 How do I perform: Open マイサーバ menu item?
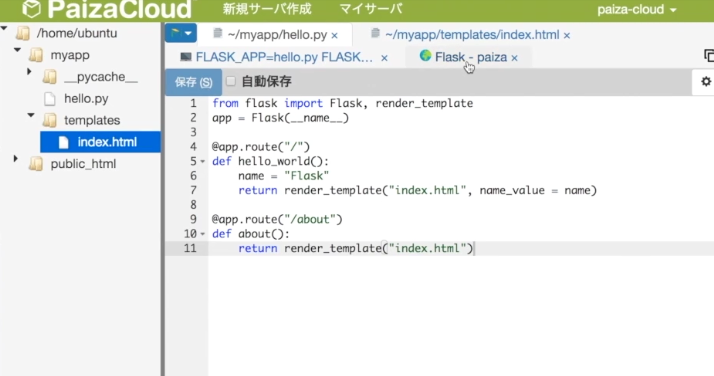[371, 9]
